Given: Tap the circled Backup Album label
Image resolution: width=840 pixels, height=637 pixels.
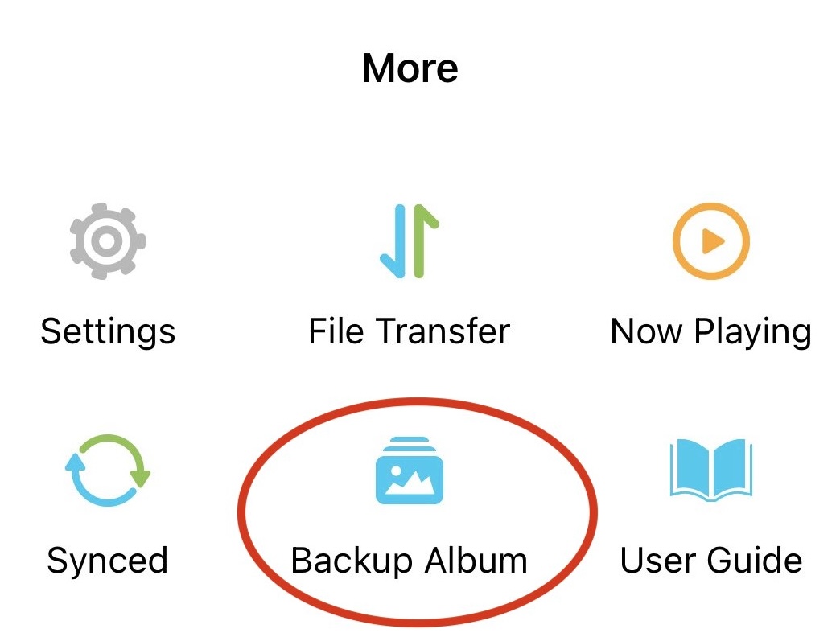Looking at the screenshot, I should [410, 561].
